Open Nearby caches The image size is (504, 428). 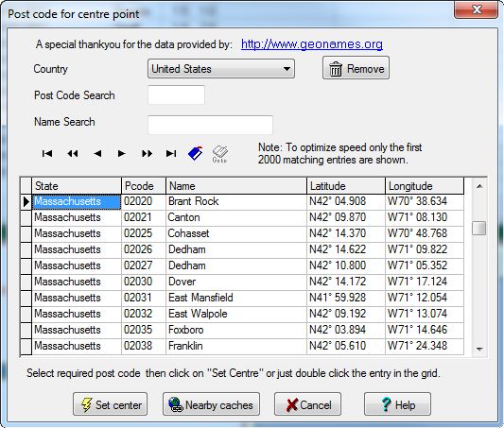pyautogui.click(x=211, y=404)
